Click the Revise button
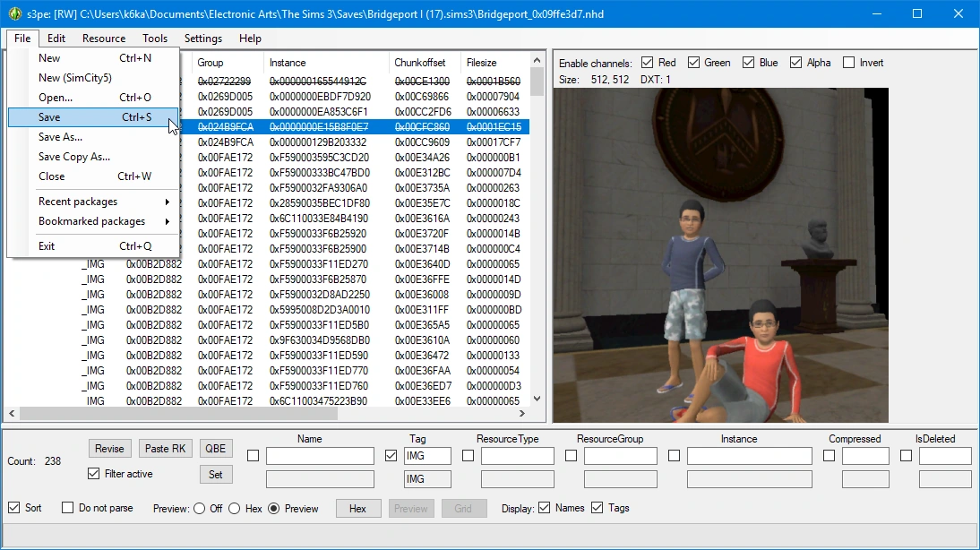980x550 pixels. point(110,448)
